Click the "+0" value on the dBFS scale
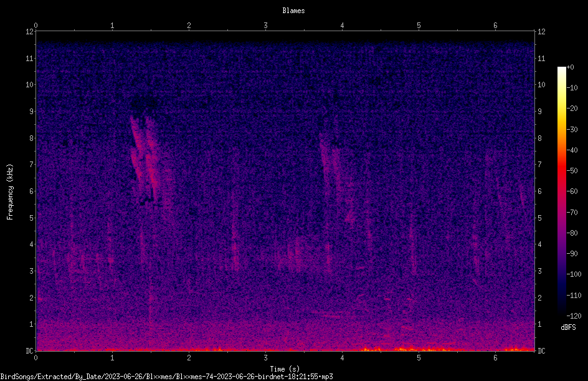The height and width of the screenshot is (381, 588). [x=570, y=67]
